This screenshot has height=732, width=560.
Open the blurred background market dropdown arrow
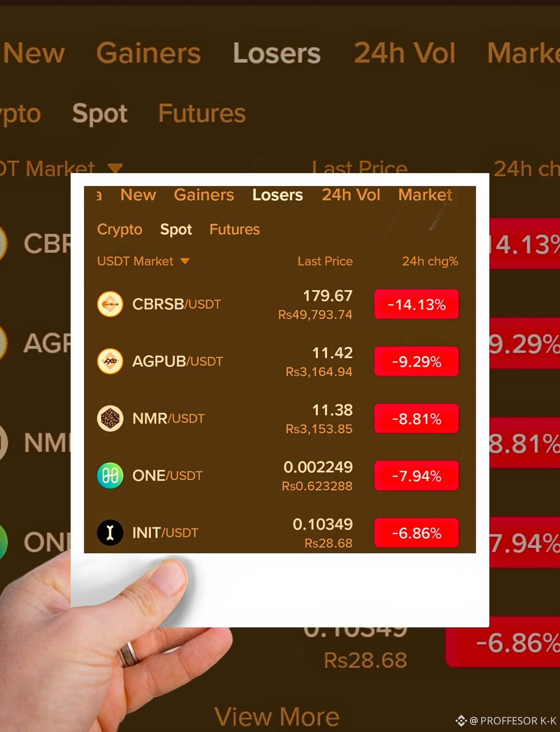(x=115, y=168)
